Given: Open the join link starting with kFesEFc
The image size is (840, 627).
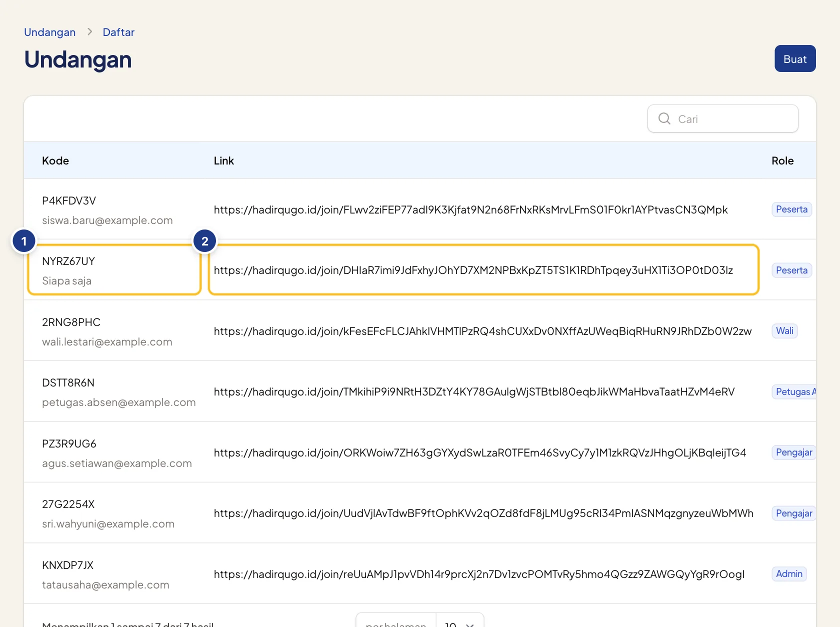Looking at the screenshot, I should click(483, 331).
